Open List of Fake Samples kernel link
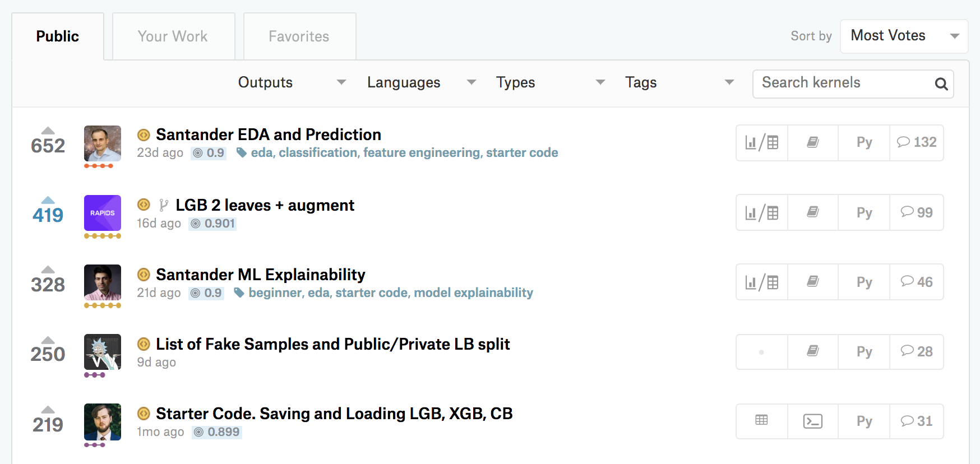 (332, 344)
